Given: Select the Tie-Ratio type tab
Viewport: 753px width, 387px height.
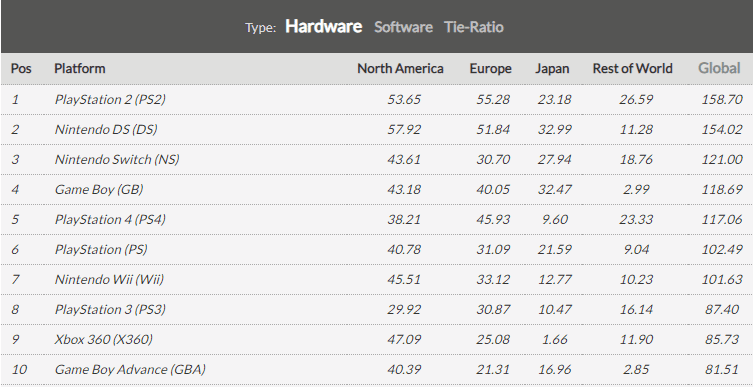Looking at the screenshot, I should (474, 27).
